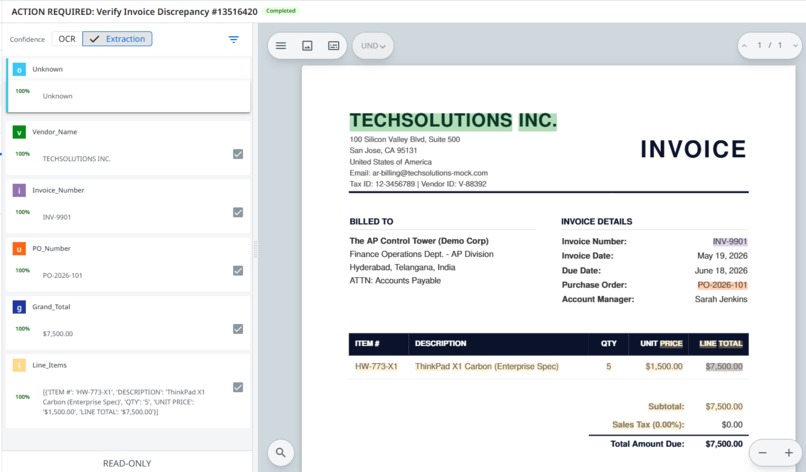Click the task title Verify Invoice Discrepancy

click(134, 12)
